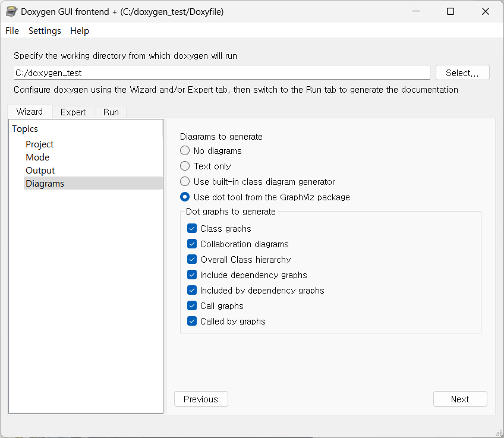Select the Output topic

40,171
